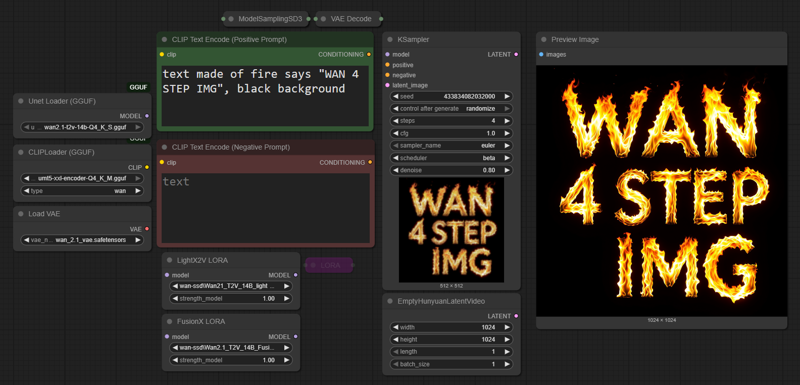Open the wan2.1-t2v-14b-Q4_K_S.gguf unet selector

point(82,127)
